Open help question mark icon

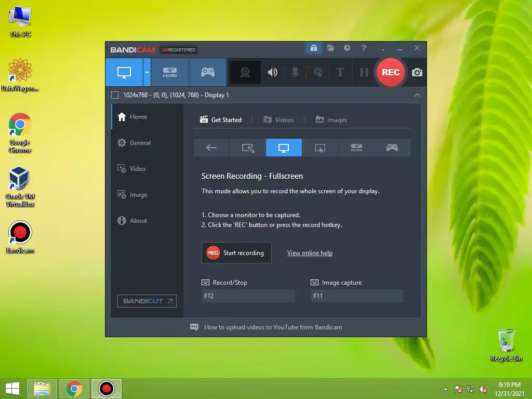point(364,48)
